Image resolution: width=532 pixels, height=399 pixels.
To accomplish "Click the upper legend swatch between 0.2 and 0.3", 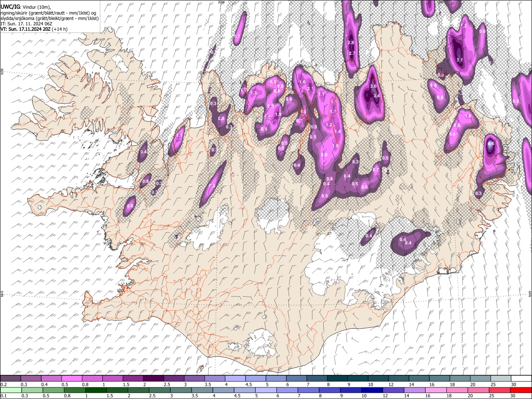I will click(x=10, y=378).
